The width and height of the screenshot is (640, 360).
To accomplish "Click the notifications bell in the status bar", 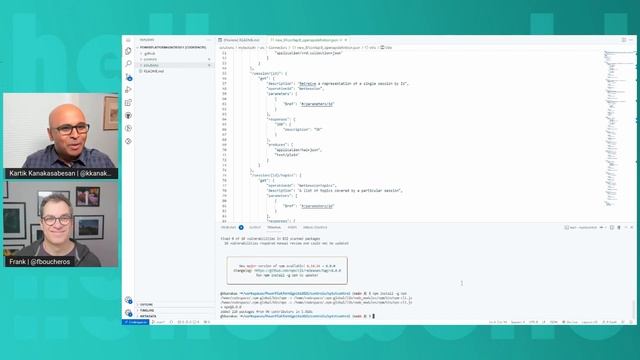I will click(630, 322).
